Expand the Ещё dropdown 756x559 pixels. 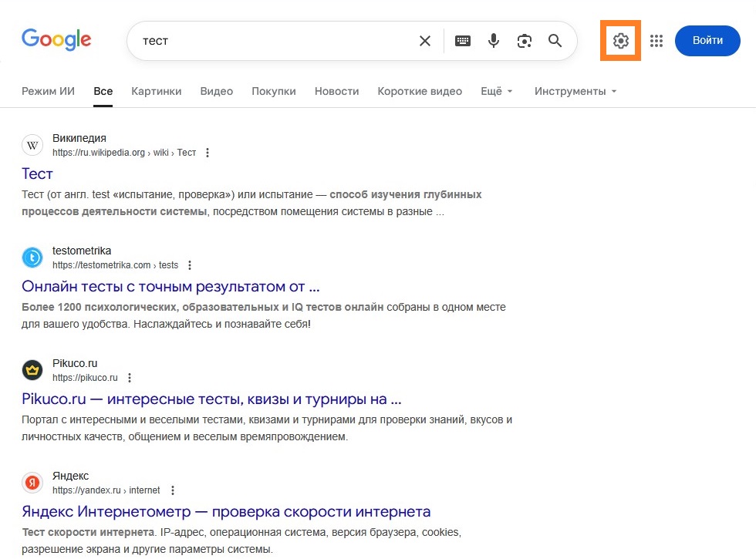tap(496, 91)
